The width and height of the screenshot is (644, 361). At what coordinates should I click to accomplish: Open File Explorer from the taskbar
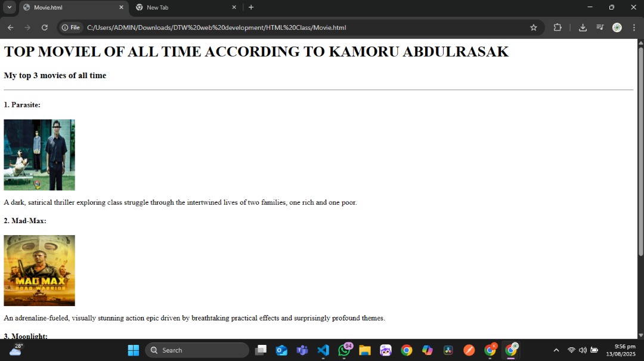[x=365, y=350]
